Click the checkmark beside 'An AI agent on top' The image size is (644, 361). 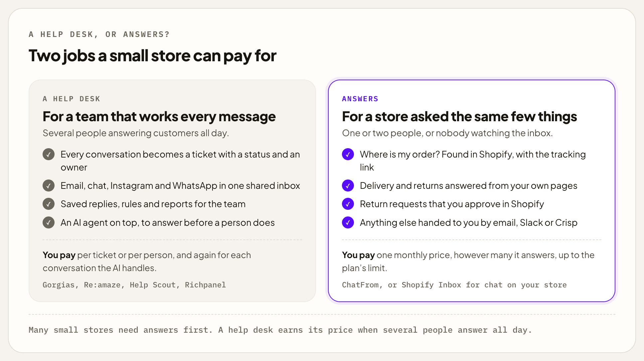pos(49,222)
